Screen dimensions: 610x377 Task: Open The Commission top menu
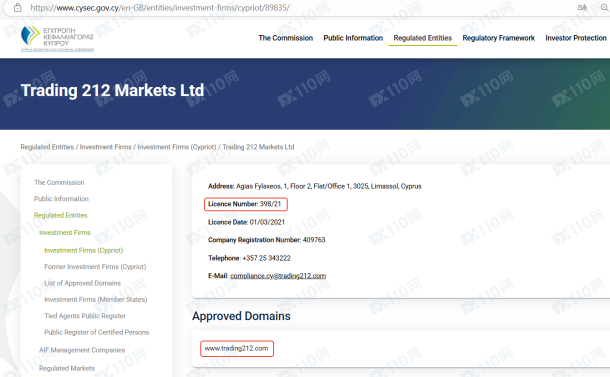click(286, 38)
